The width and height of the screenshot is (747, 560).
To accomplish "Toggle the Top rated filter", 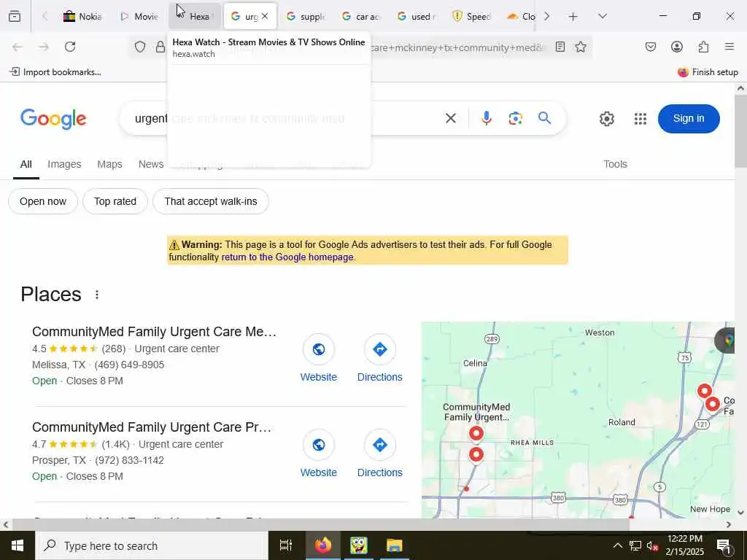I will click(115, 201).
